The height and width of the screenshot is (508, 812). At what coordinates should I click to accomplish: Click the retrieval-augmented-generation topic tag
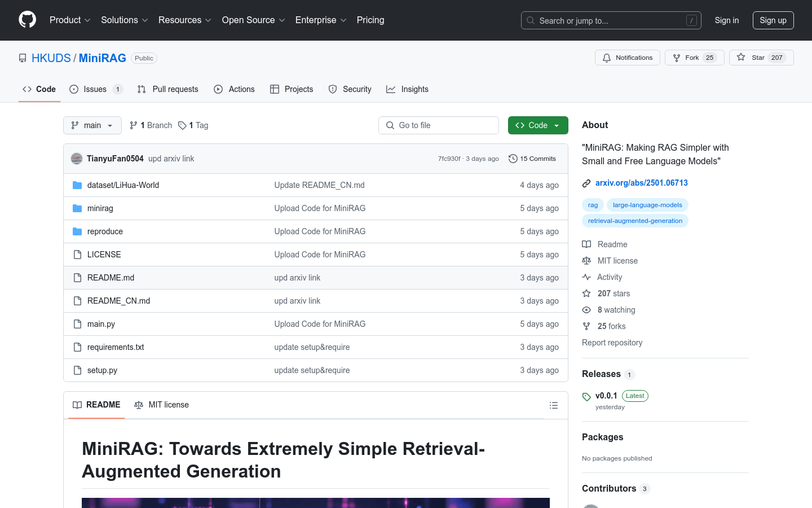pyautogui.click(x=635, y=221)
